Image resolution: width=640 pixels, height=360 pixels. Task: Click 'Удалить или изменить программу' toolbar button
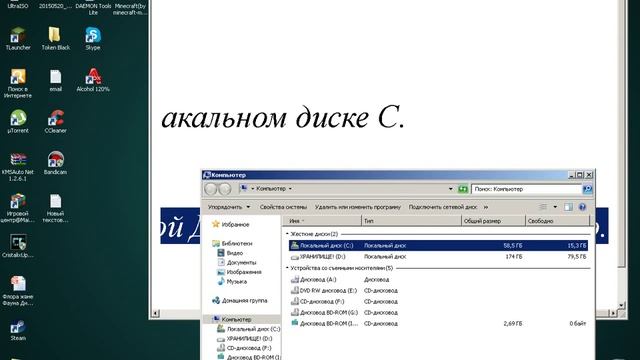pos(358,207)
